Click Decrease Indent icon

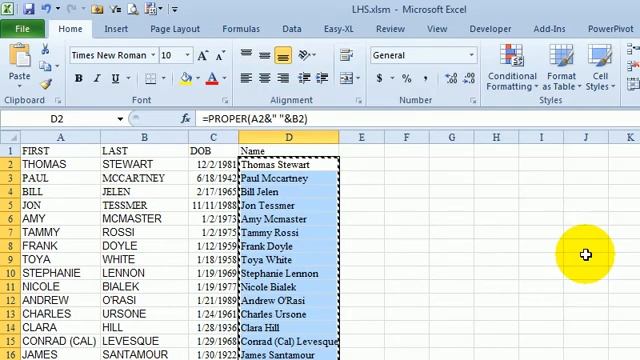click(x=304, y=78)
